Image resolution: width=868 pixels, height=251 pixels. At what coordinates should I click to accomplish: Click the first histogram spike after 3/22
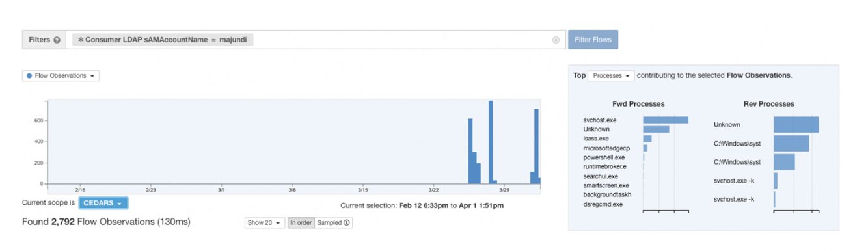(470, 151)
